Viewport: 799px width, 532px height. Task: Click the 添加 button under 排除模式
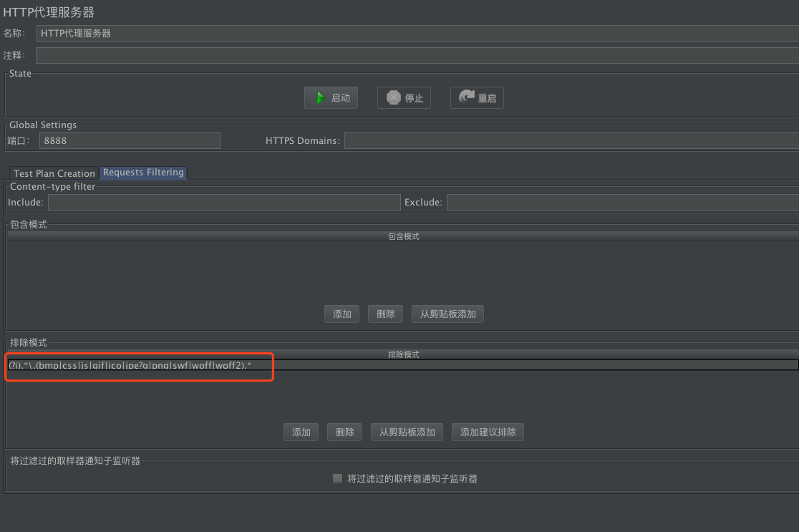coord(301,432)
